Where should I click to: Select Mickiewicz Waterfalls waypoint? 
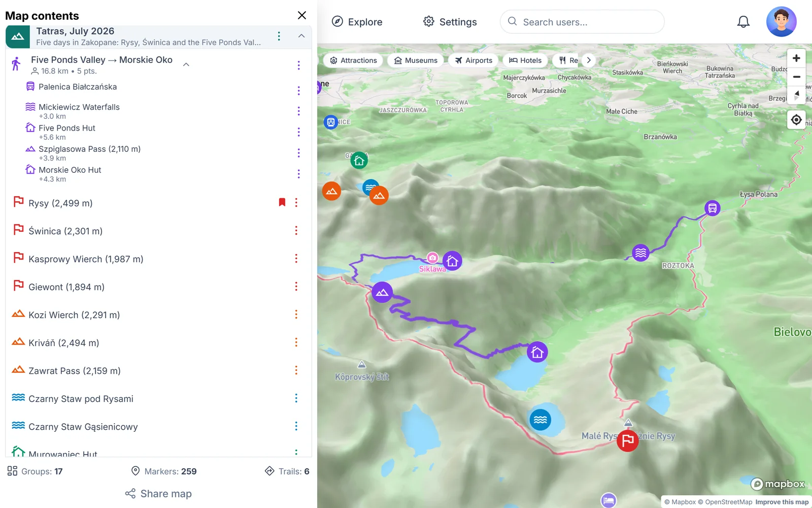pyautogui.click(x=79, y=107)
